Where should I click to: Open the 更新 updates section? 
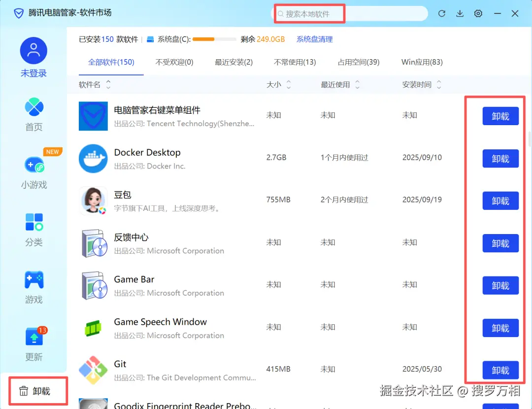click(x=34, y=344)
